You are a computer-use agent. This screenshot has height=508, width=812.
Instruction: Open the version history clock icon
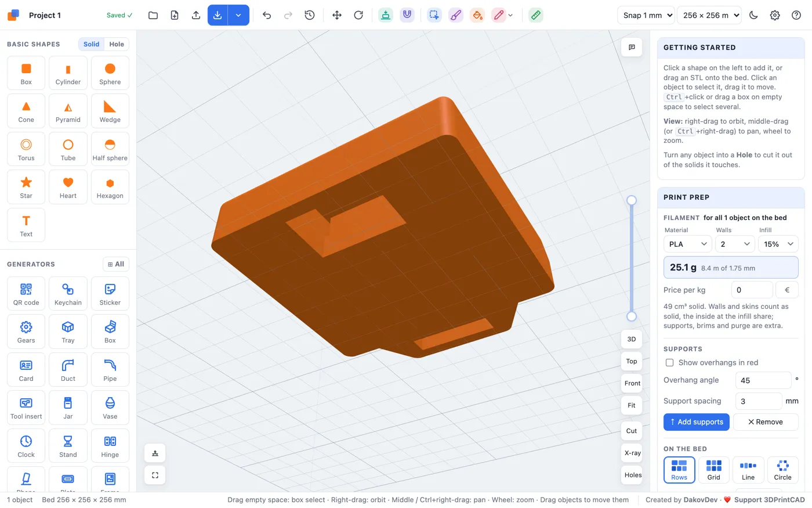(x=310, y=15)
